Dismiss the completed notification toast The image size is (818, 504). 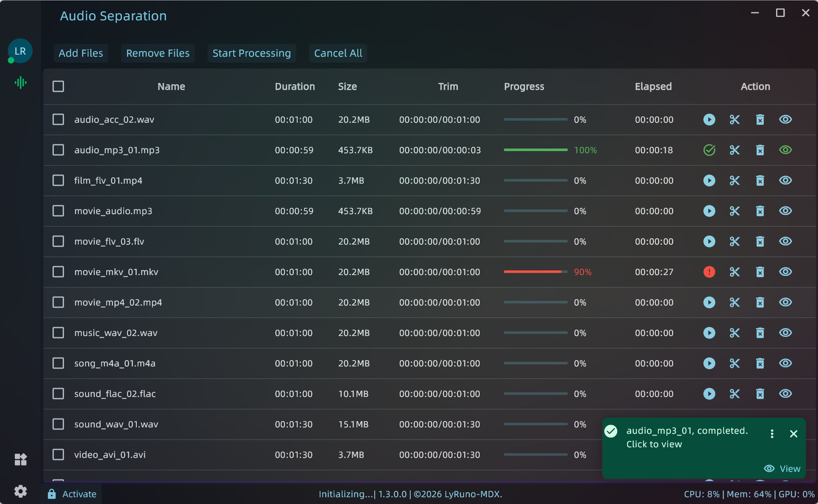point(794,434)
